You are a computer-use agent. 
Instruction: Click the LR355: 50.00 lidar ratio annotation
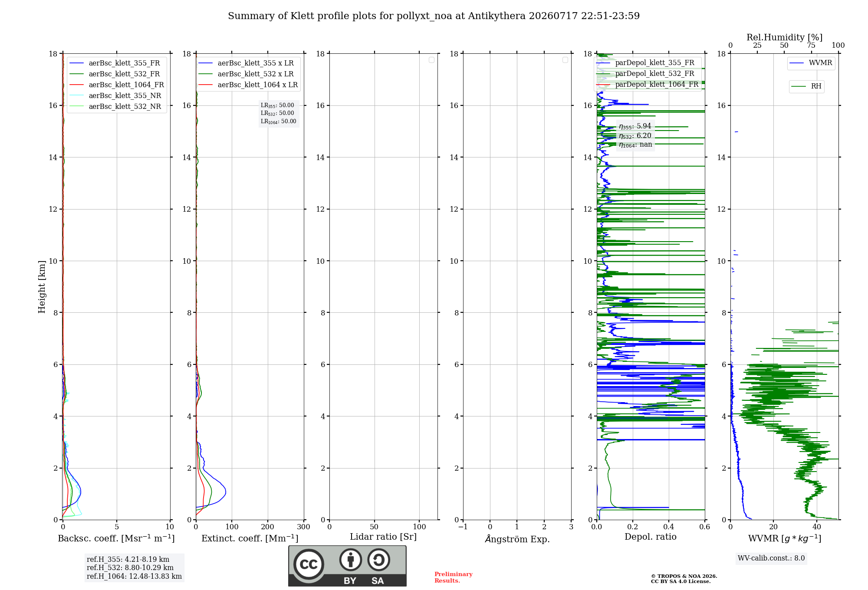277,105
